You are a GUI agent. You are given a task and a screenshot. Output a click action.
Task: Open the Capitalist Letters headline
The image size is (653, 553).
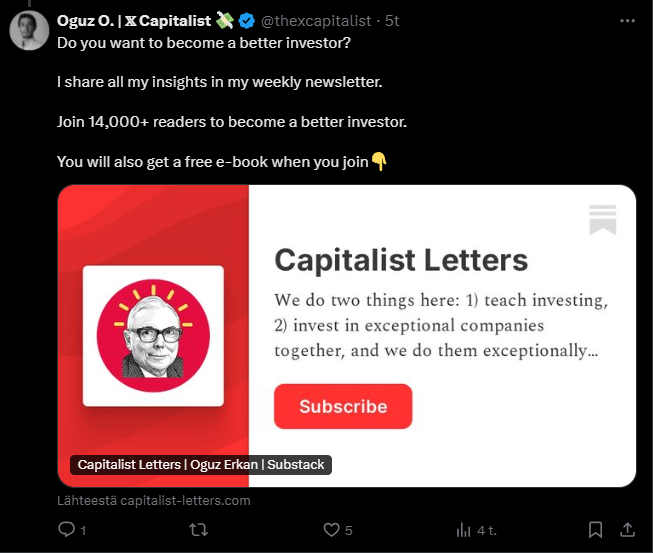(401, 261)
